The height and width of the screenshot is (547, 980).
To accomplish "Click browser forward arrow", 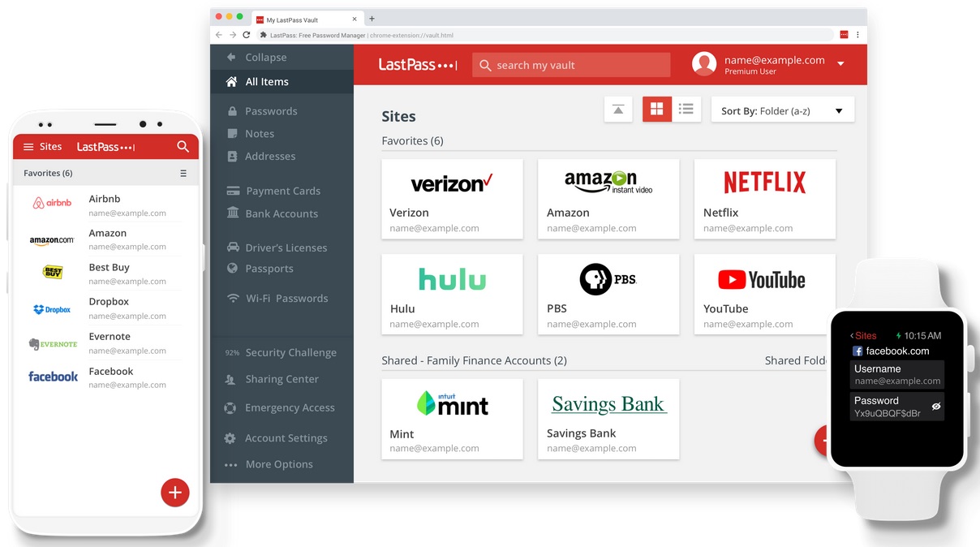I will pos(234,35).
